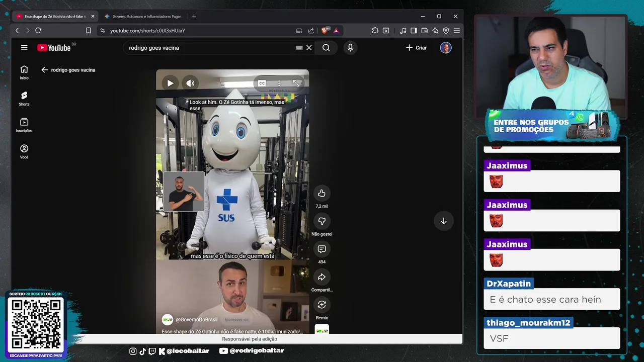Open Shorts in the YouTube sidebar
Image resolution: width=644 pixels, height=362 pixels.
click(24, 99)
